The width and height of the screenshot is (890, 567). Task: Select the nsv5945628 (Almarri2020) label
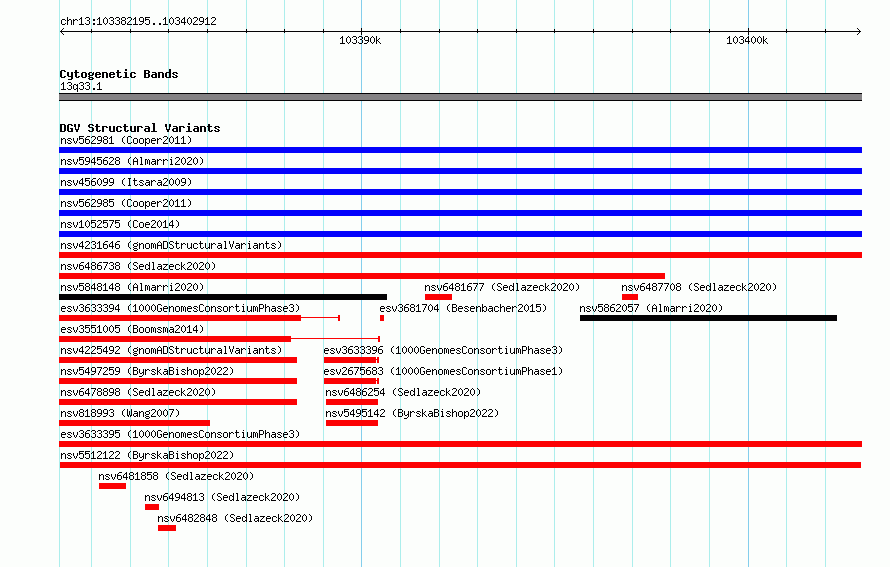tap(132, 161)
